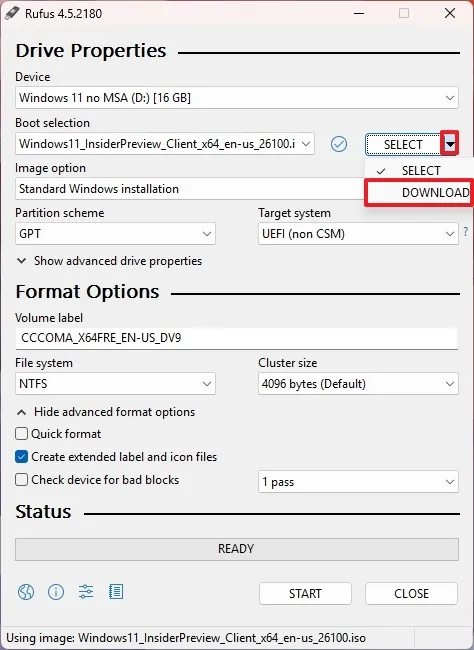Open the File system NTFS dropdown
Image resolution: width=474 pixels, height=650 pixels.
click(x=115, y=383)
